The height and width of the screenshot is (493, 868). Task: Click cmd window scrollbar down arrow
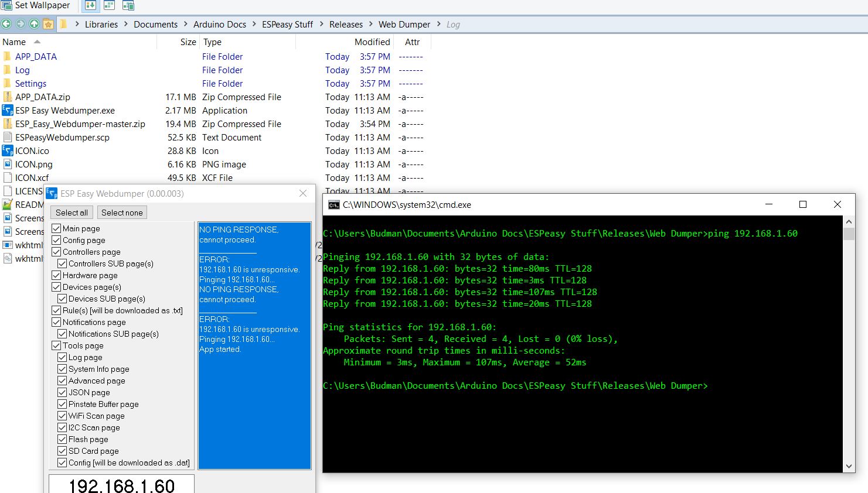click(x=849, y=467)
